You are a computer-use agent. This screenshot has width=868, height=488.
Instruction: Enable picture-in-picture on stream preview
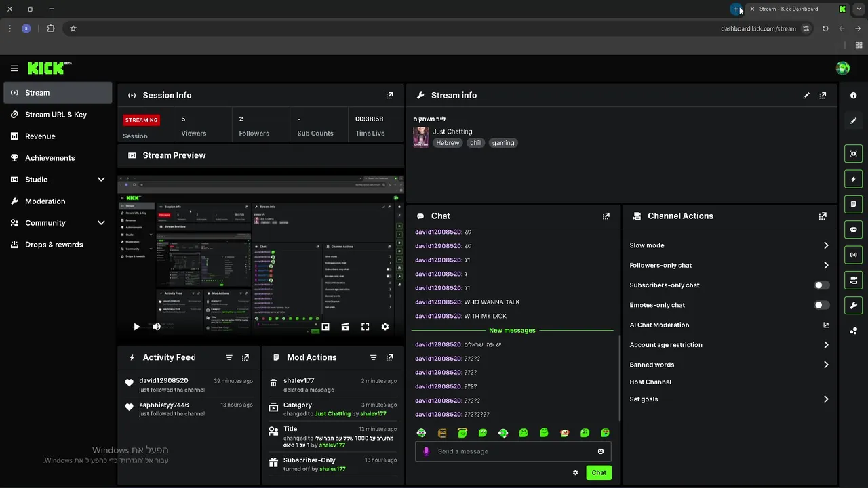(x=325, y=327)
